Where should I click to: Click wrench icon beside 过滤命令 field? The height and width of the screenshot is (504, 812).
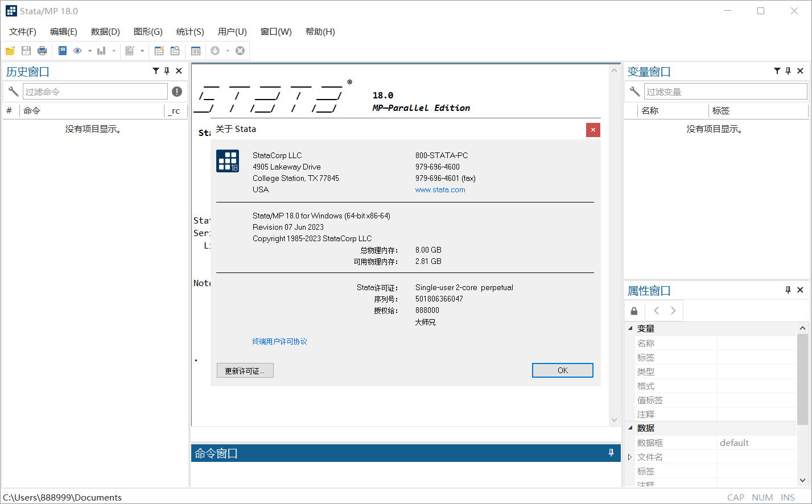coord(13,92)
